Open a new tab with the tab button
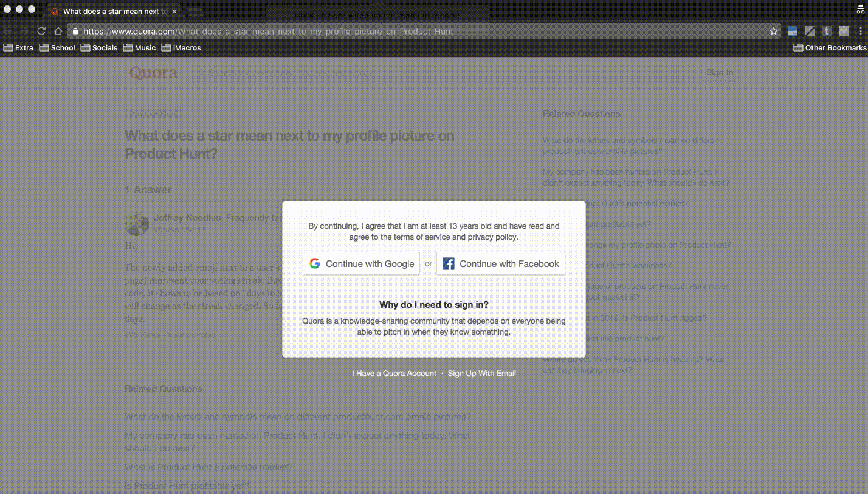The width and height of the screenshot is (868, 494). pyautogui.click(x=195, y=12)
